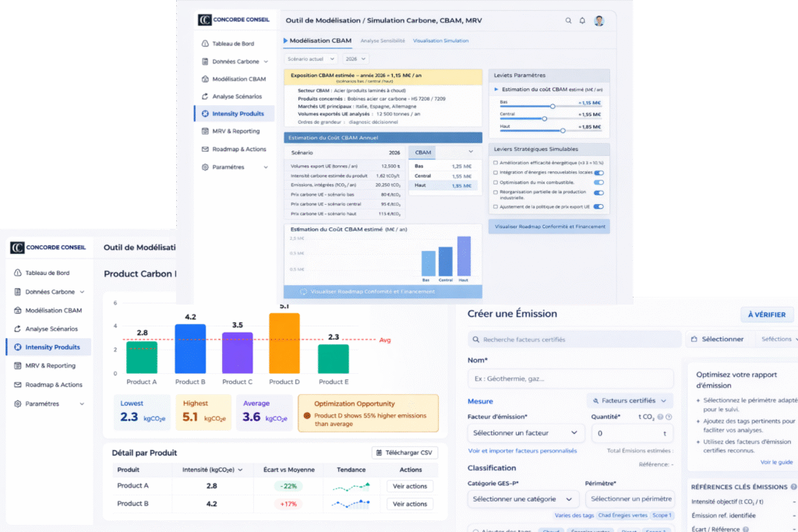The height and width of the screenshot is (532, 798).
Task: Click the search magnifier icon in the top header
Action: pos(567,21)
